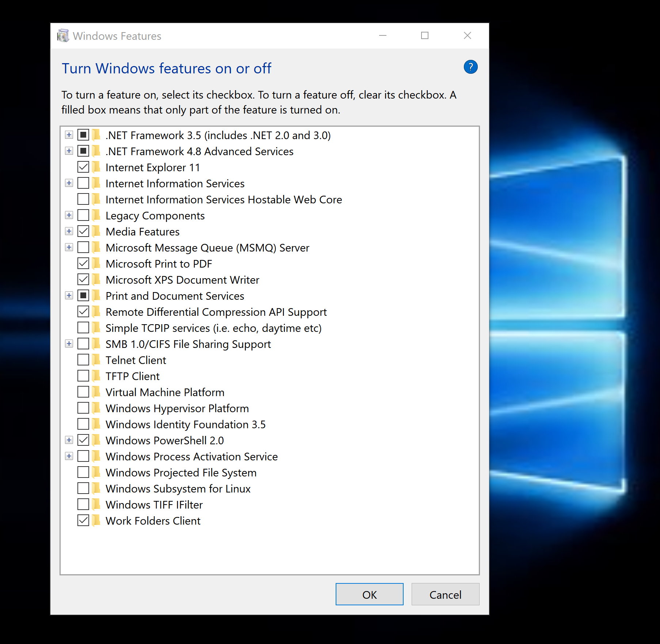Click the folder icon beside TFTP Client

(96, 376)
